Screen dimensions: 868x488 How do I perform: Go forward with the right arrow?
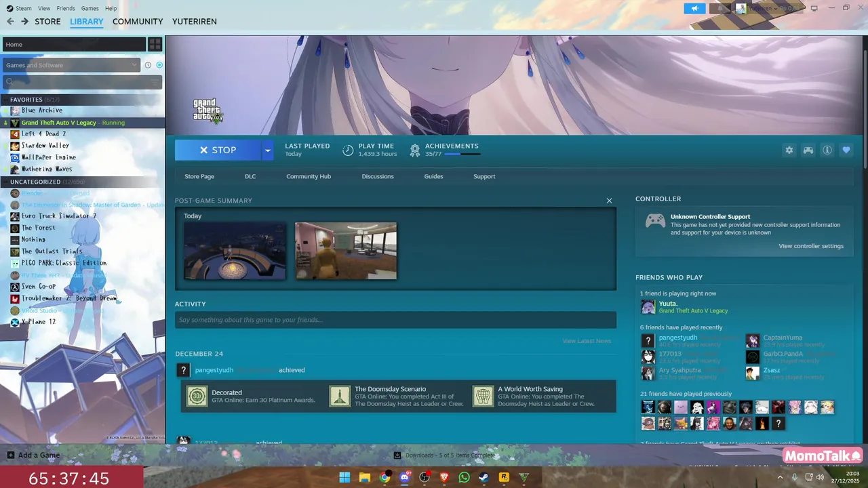pyautogui.click(x=24, y=22)
